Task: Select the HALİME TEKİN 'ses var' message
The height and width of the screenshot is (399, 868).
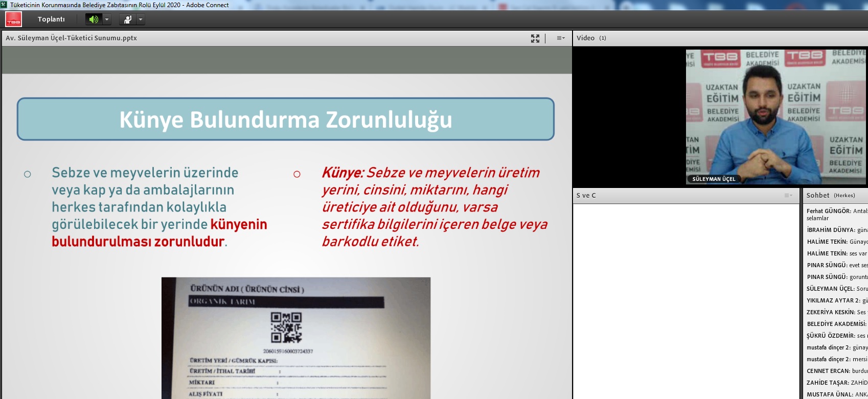Action: (837, 253)
